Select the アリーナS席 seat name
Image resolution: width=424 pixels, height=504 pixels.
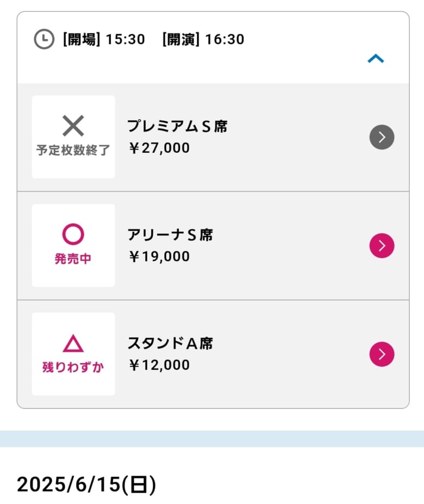170,235
